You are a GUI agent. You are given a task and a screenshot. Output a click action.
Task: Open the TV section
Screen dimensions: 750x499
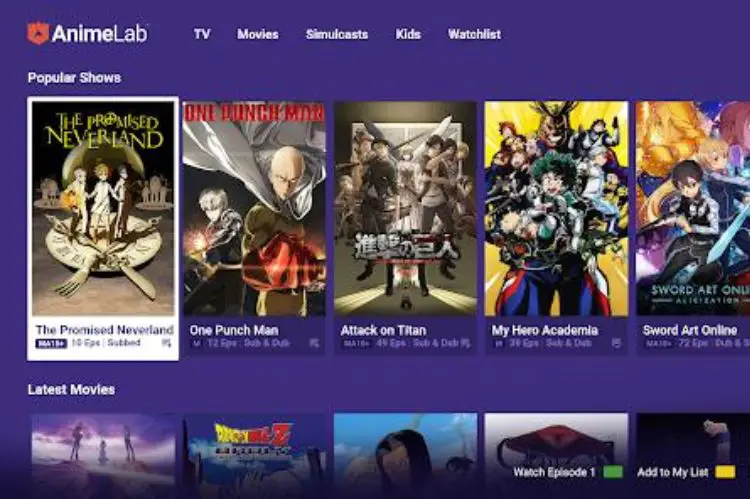point(202,34)
